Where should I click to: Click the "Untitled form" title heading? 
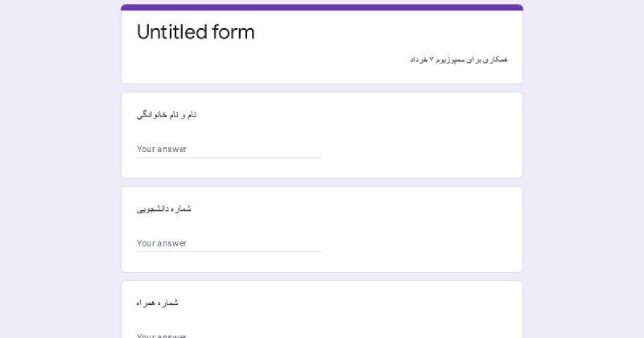click(x=196, y=32)
